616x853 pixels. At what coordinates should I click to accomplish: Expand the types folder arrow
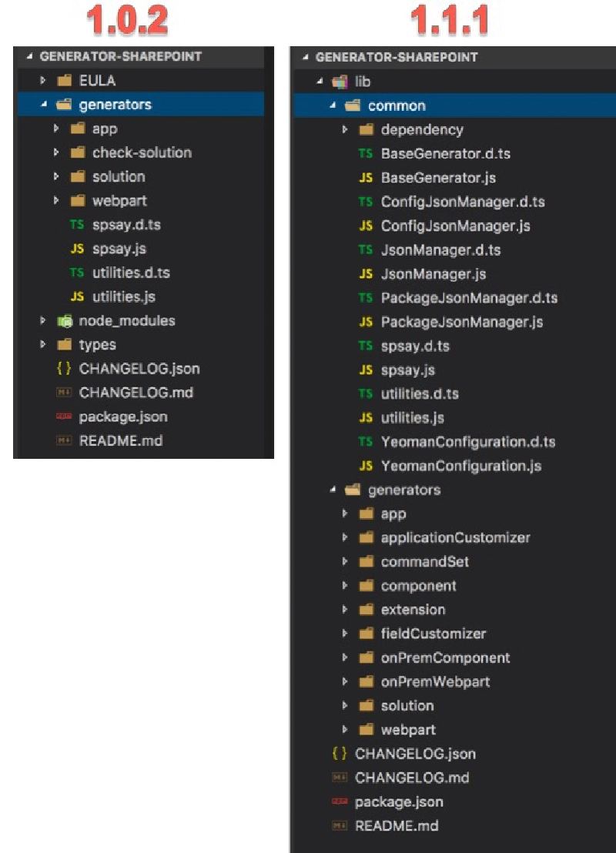43,344
